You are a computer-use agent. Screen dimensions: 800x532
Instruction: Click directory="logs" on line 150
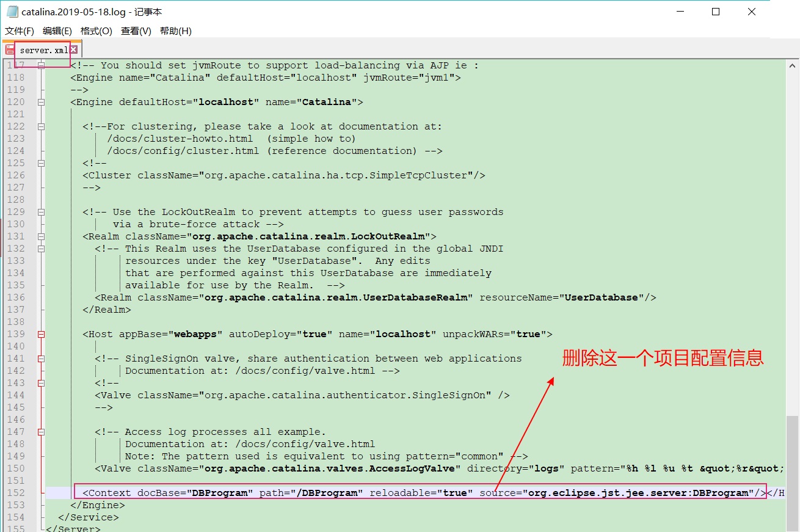click(x=516, y=468)
